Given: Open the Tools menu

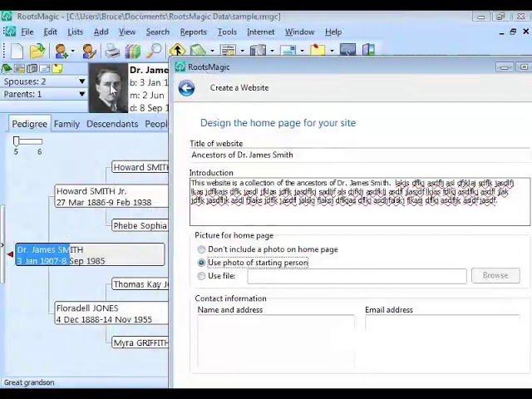Looking at the screenshot, I should 227,32.
